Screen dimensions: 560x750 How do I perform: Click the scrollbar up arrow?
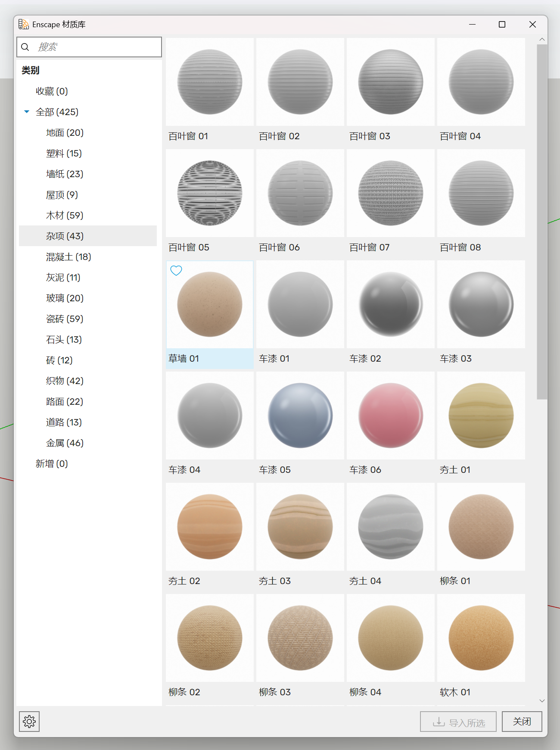pyautogui.click(x=542, y=40)
